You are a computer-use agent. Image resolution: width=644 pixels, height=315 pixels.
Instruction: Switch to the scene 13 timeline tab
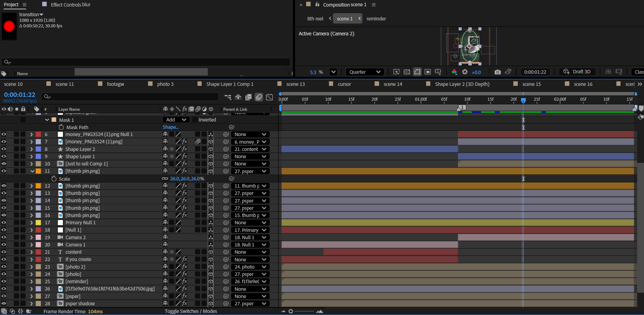point(295,84)
